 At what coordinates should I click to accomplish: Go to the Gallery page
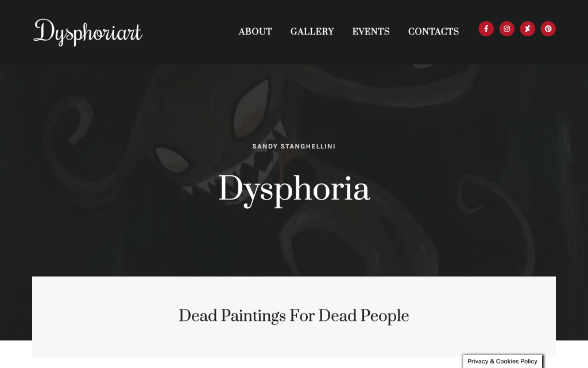pos(312,32)
